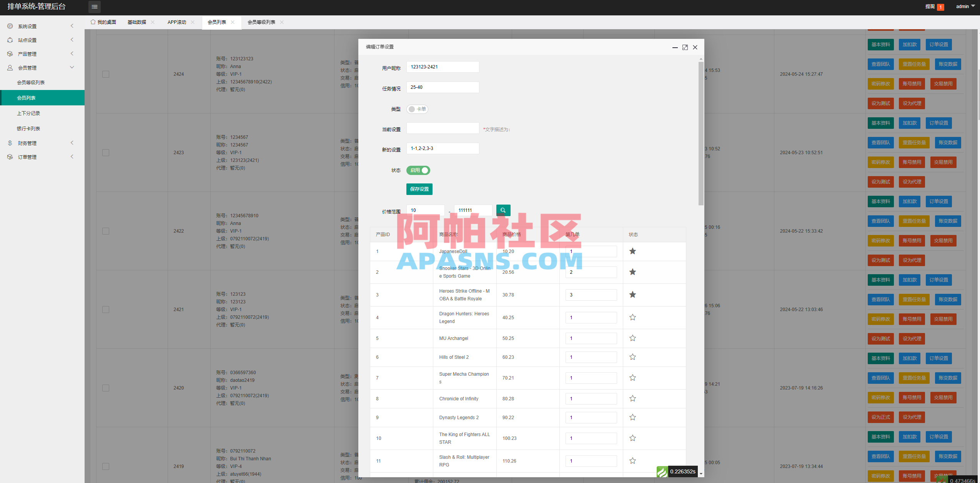Viewport: 980px width, 483px height.
Task: Open the hamburger navigation menu icon
Action: tap(95, 7)
